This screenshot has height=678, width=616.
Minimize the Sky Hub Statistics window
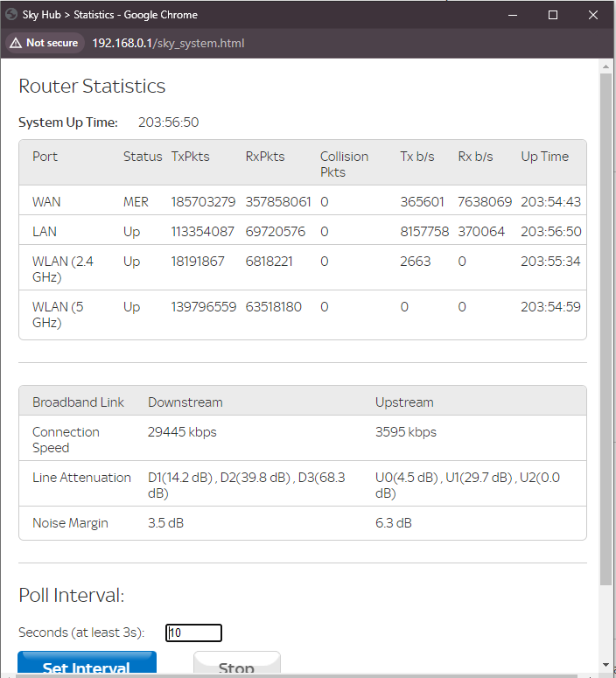512,15
